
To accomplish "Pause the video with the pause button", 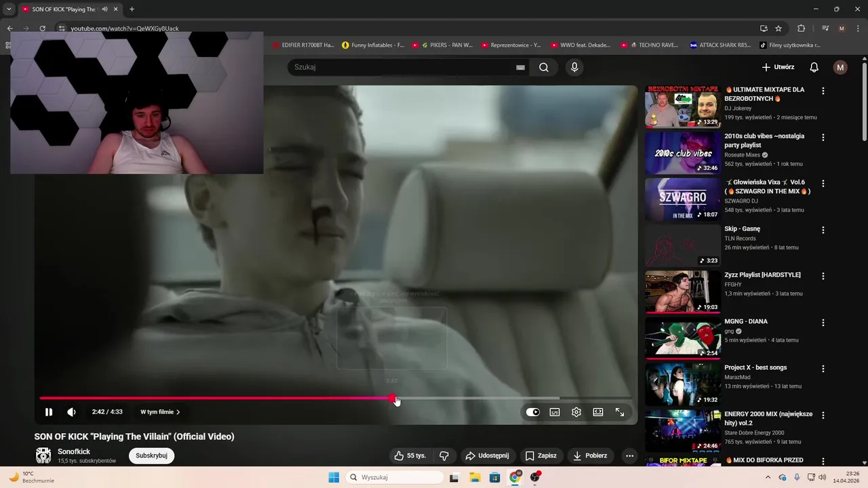I will click(49, 412).
